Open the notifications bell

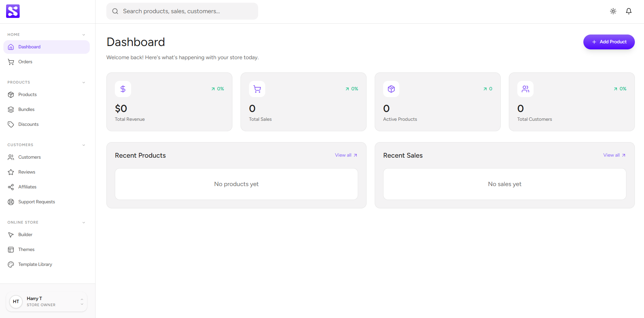628,11
